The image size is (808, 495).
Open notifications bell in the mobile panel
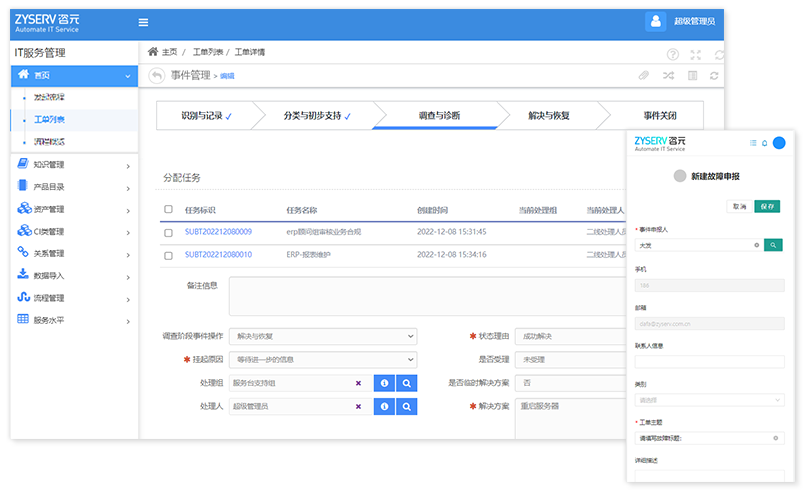pyautogui.click(x=765, y=143)
